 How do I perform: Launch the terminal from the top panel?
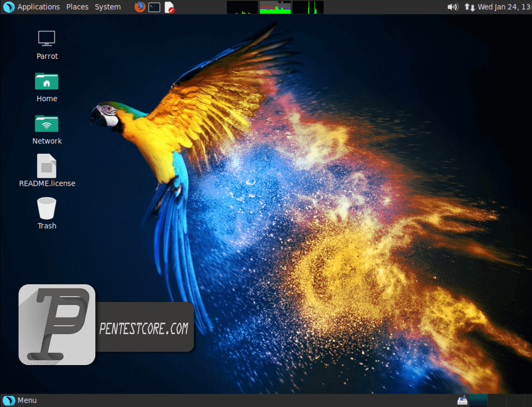pos(155,7)
